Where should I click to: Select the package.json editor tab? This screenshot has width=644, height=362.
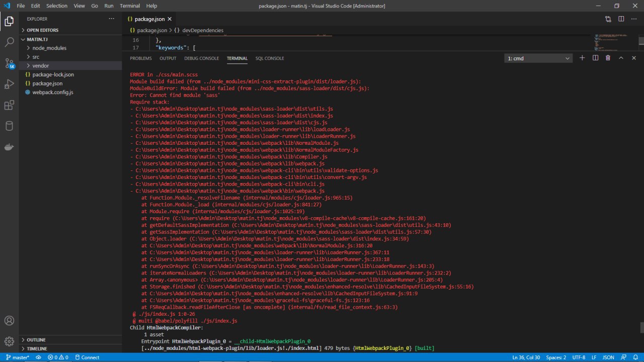149,19
